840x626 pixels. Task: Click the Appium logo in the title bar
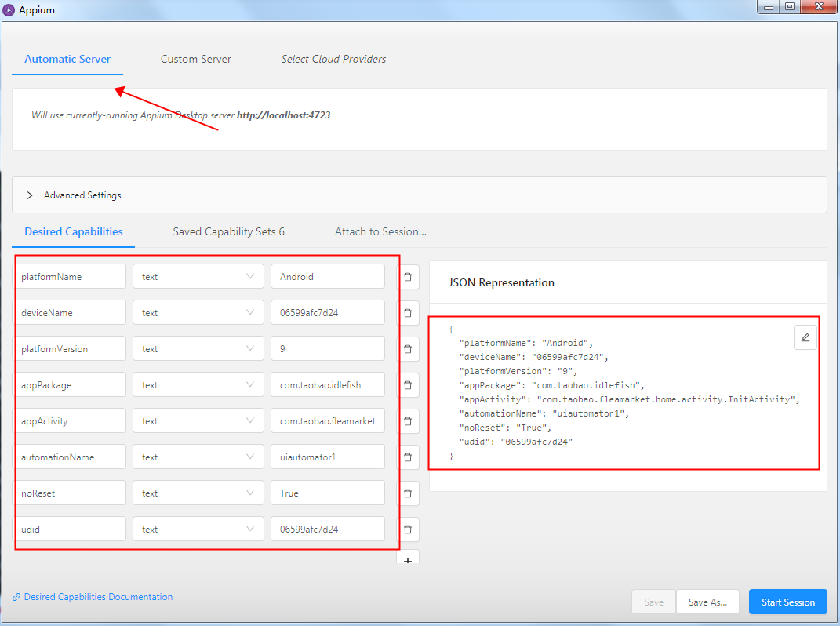point(9,9)
